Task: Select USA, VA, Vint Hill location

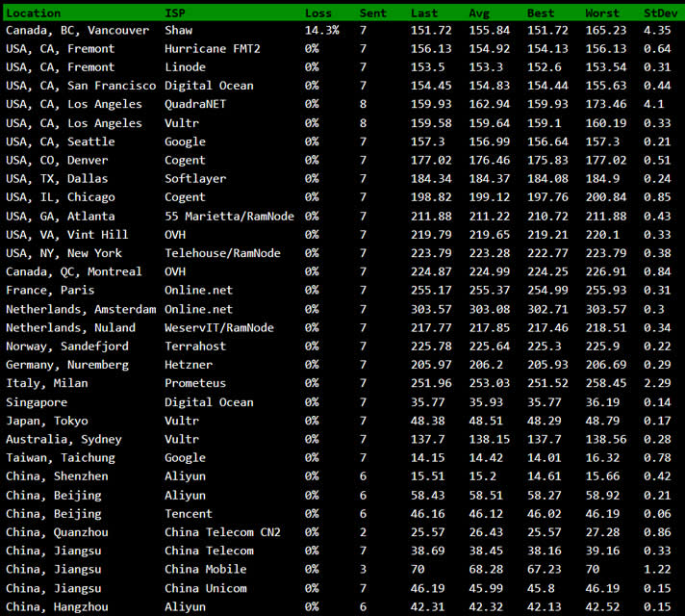Action: pos(67,235)
